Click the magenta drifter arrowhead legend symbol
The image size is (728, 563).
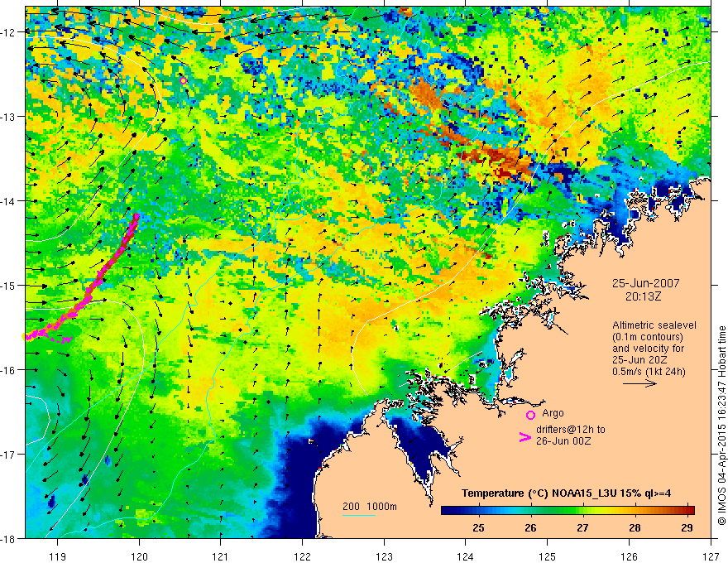(524, 437)
